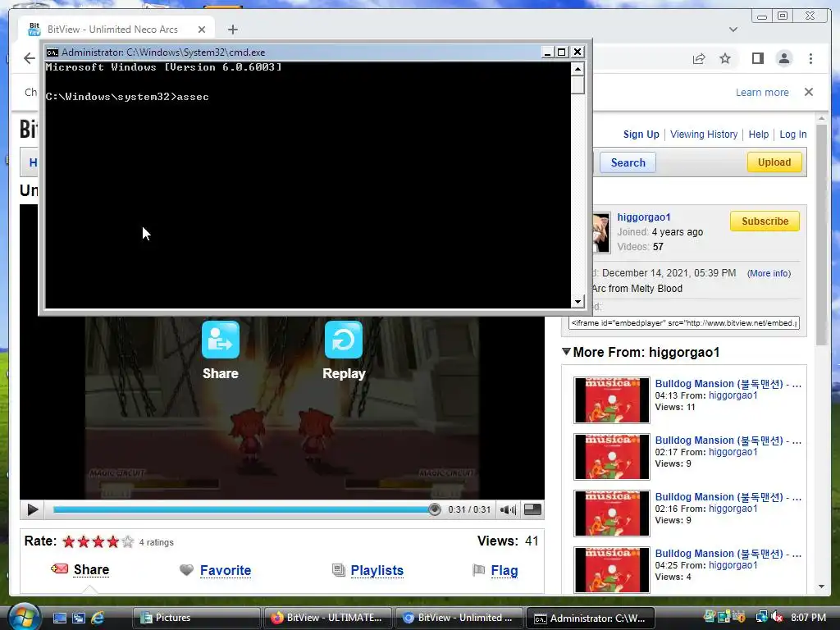Toggle the video player size icon
This screenshot has height=630, width=840.
click(x=532, y=509)
